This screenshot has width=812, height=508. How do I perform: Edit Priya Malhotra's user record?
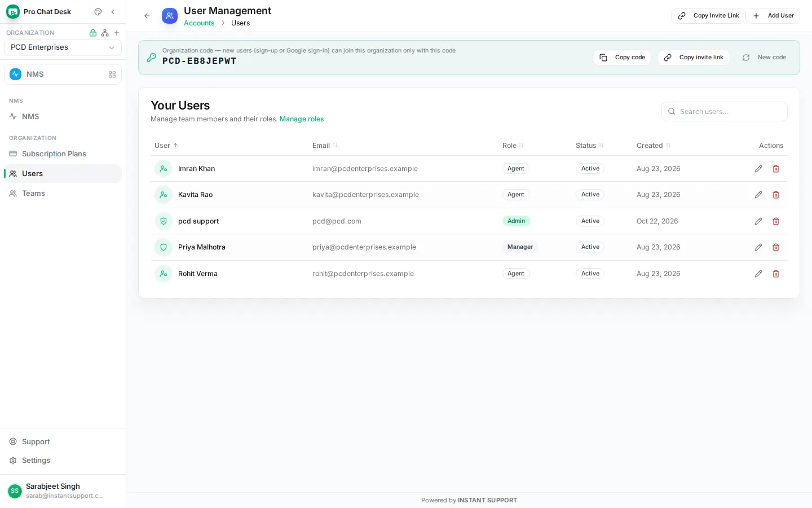point(758,247)
